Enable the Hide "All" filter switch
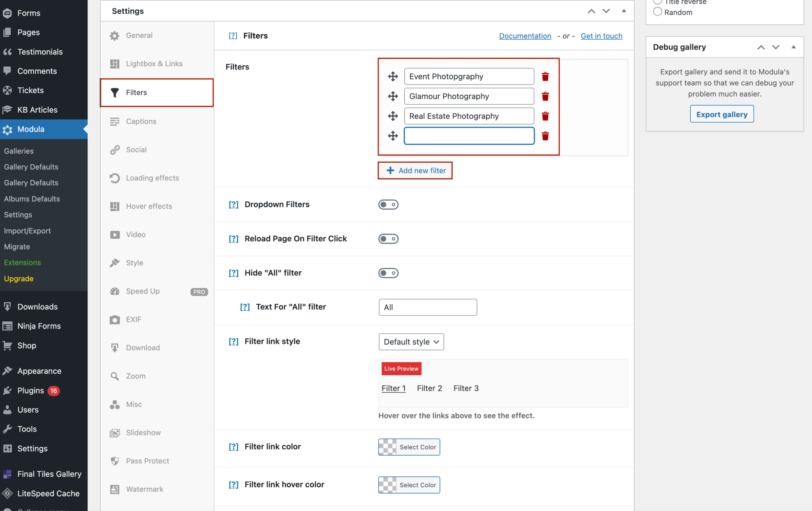 pyautogui.click(x=388, y=273)
